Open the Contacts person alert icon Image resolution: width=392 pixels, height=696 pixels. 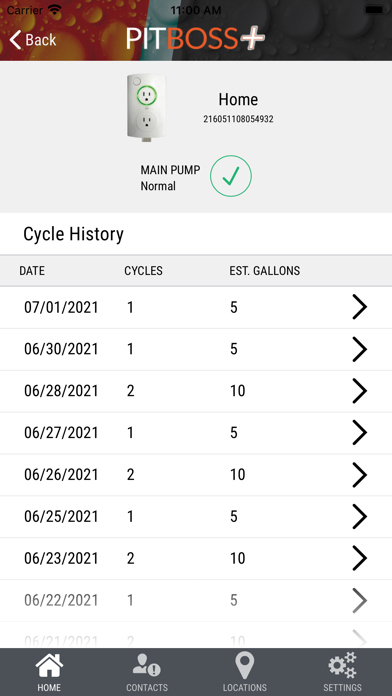point(147,666)
